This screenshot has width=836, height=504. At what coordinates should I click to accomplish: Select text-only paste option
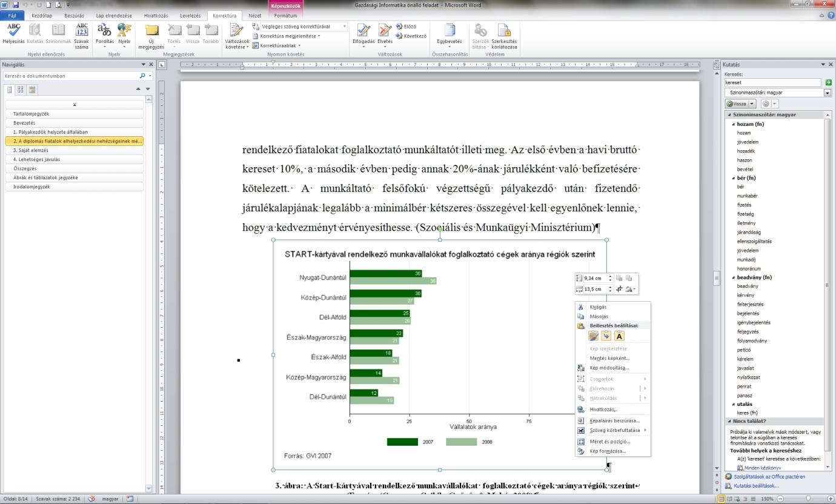[619, 336]
